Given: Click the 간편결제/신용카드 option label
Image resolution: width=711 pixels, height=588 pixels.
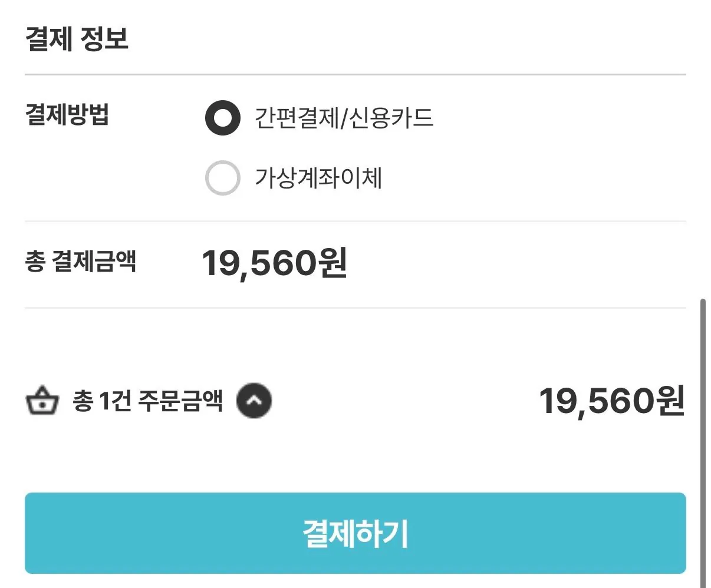Looking at the screenshot, I should (344, 118).
